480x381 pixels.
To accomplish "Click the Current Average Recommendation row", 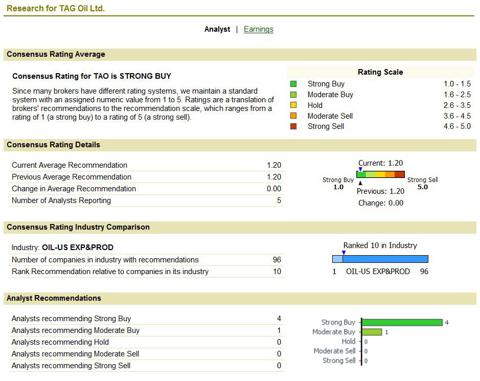I will pos(146,165).
